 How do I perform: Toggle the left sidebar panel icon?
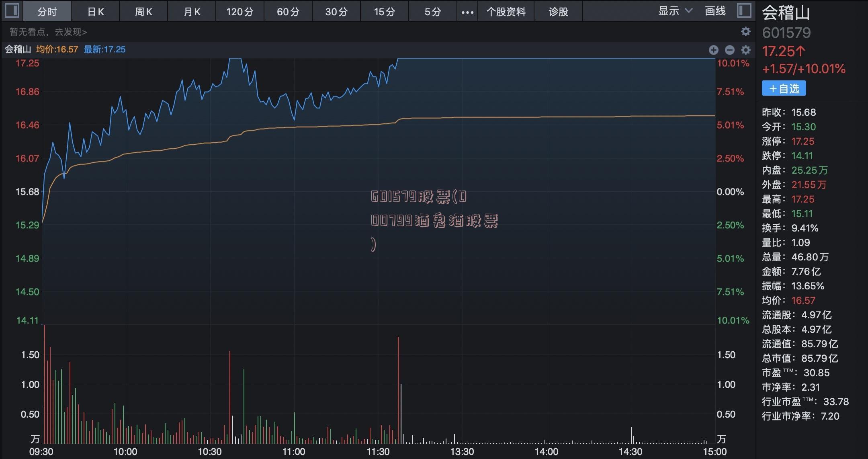pyautogui.click(x=12, y=11)
